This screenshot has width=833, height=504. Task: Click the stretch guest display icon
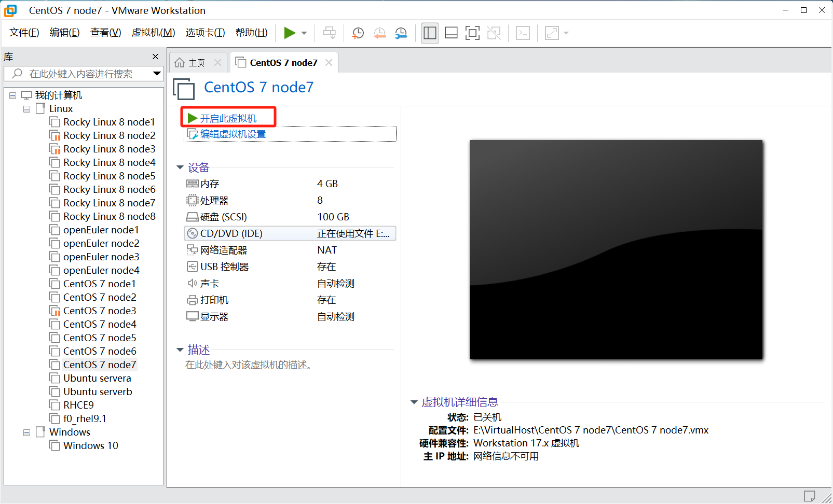pos(552,33)
